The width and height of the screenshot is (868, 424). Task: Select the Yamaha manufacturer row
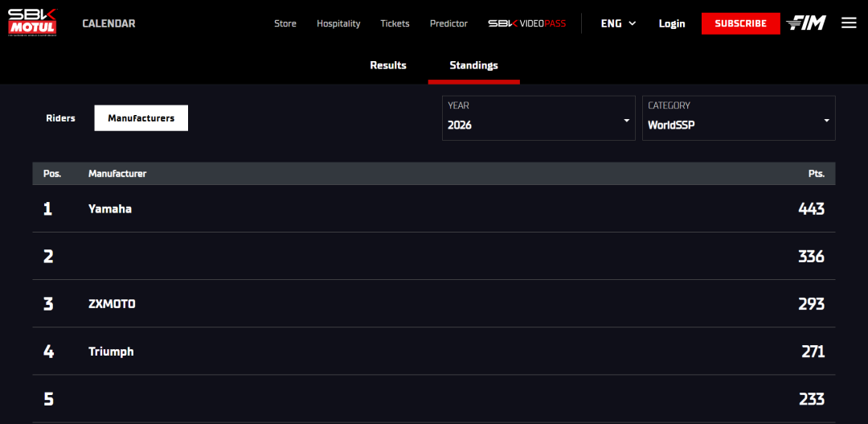[434, 209]
